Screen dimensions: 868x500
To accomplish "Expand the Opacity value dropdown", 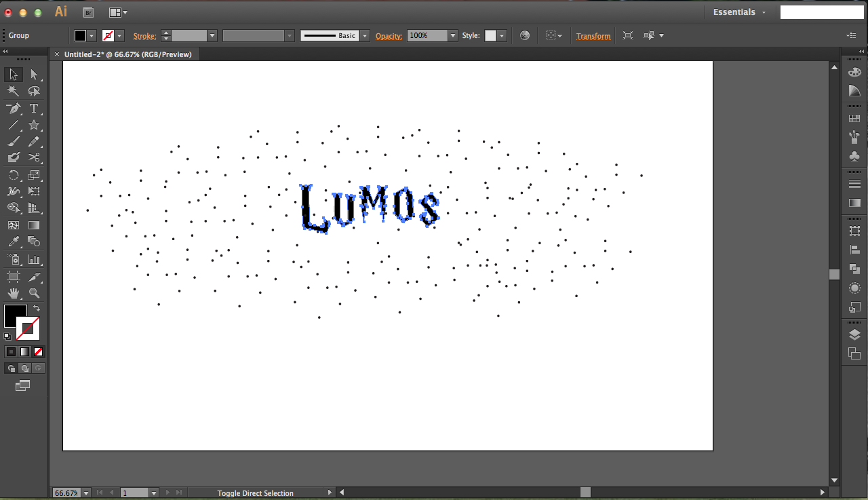I will tap(453, 35).
